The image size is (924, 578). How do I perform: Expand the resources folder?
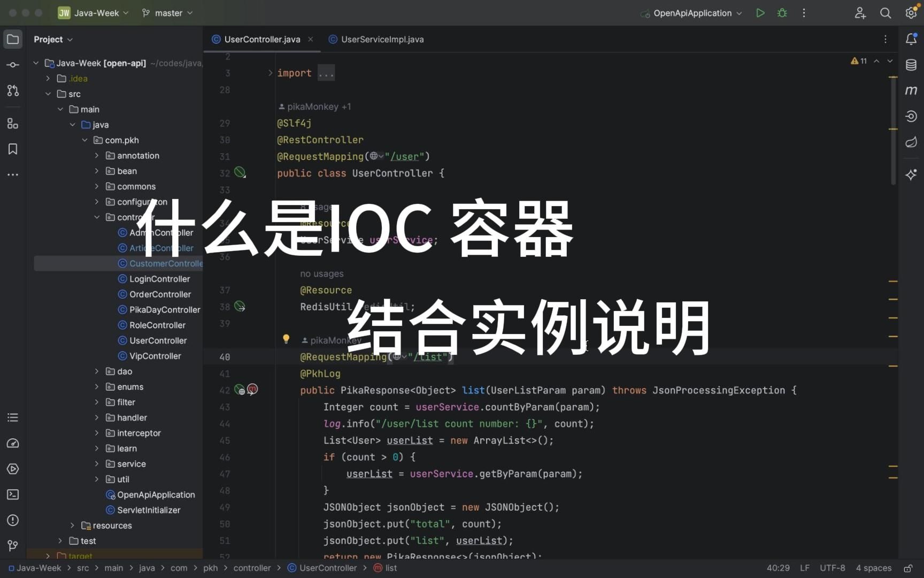coord(72,526)
